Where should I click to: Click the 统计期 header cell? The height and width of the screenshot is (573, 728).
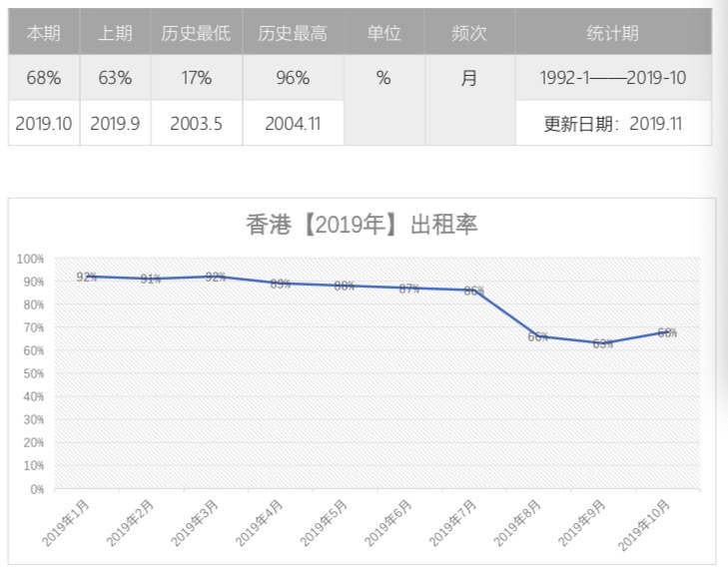point(613,33)
